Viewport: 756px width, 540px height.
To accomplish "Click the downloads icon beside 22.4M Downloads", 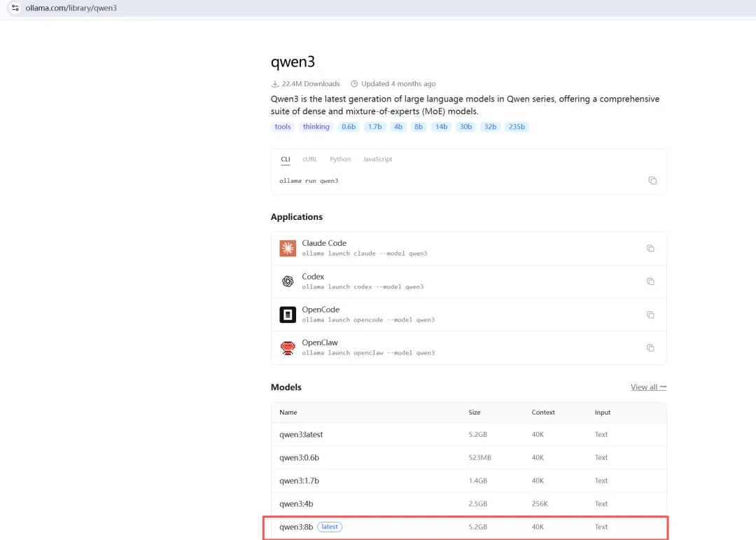I will tap(275, 84).
